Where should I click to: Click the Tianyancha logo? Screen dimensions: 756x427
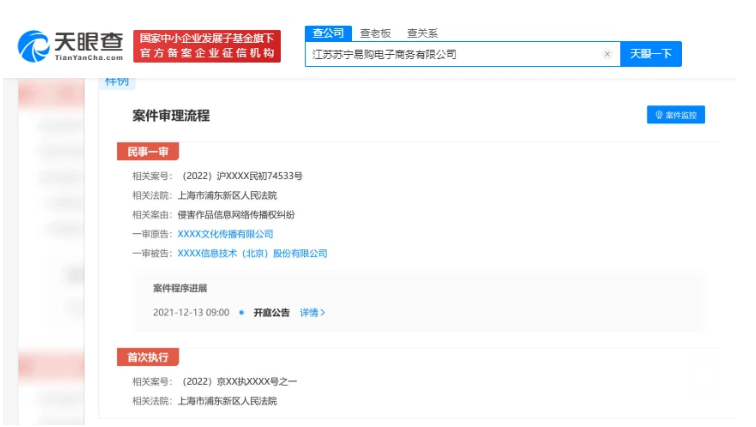70,45
